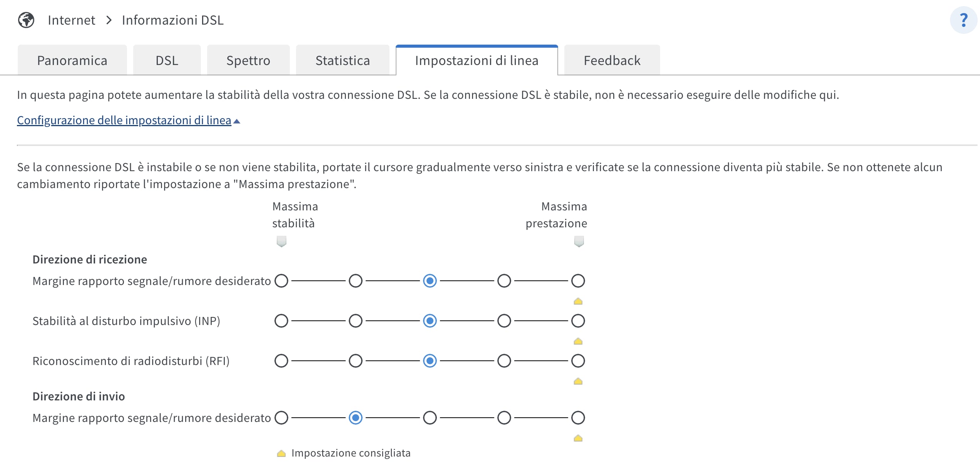The height and width of the screenshot is (470, 980).
Task: Click the Massima stabilità gray marker
Action: pos(281,242)
